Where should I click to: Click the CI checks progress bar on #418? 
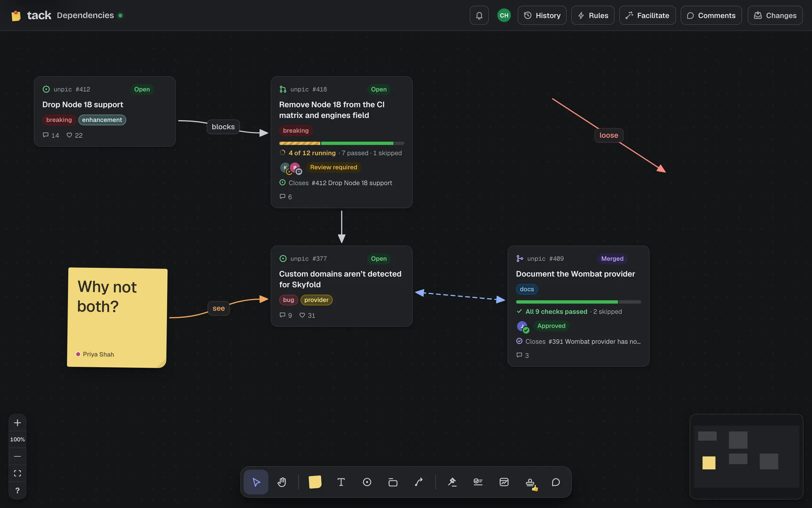click(x=341, y=143)
